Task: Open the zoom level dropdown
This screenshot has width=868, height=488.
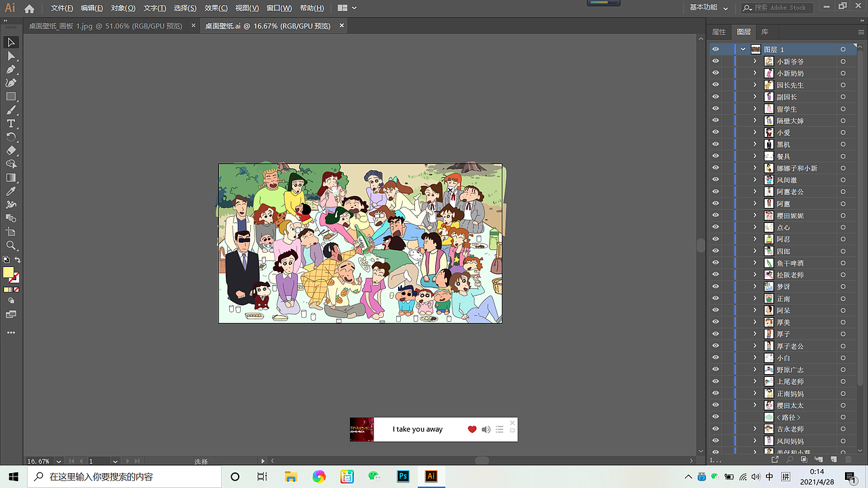Action: pos(59,461)
